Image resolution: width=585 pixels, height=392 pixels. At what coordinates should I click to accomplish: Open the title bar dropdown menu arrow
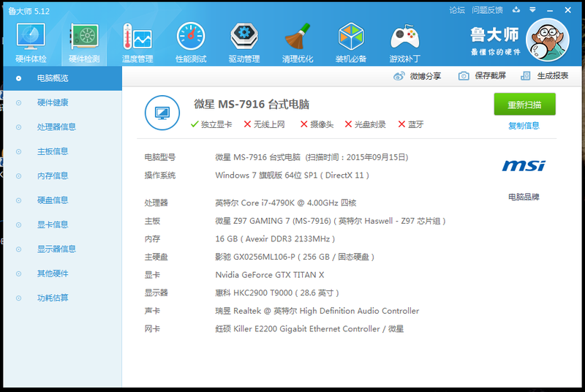click(x=532, y=10)
